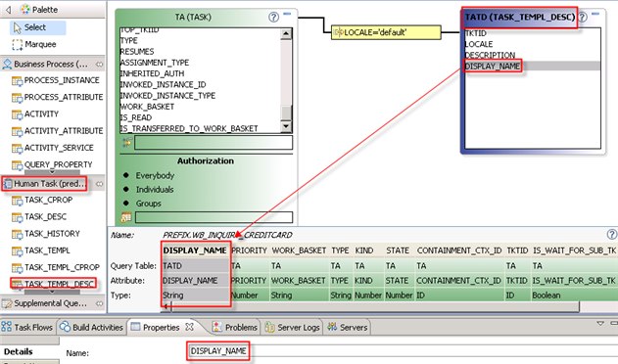Screen dimensions: 618x364
Task: Select DISPLAY_NAME attribute in TATD table
Action: [x=493, y=67]
